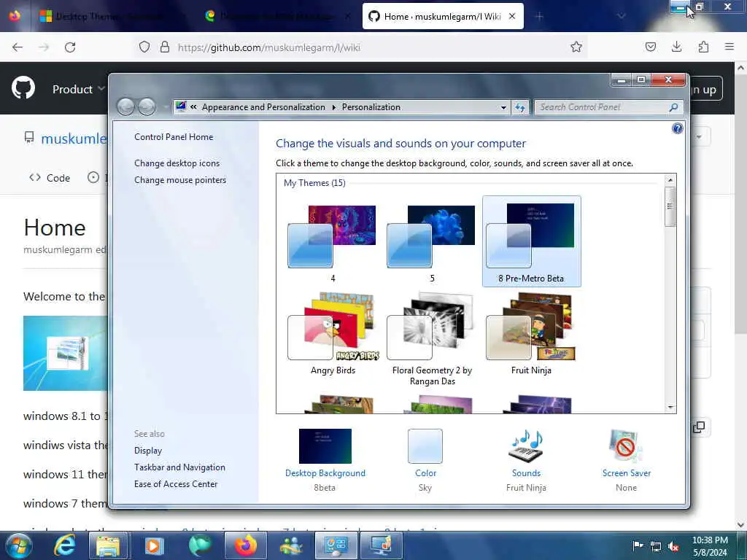Screen dimensions: 747x560
Task: Click the Windows Live Messenger taskbar icon
Action: 291,545
